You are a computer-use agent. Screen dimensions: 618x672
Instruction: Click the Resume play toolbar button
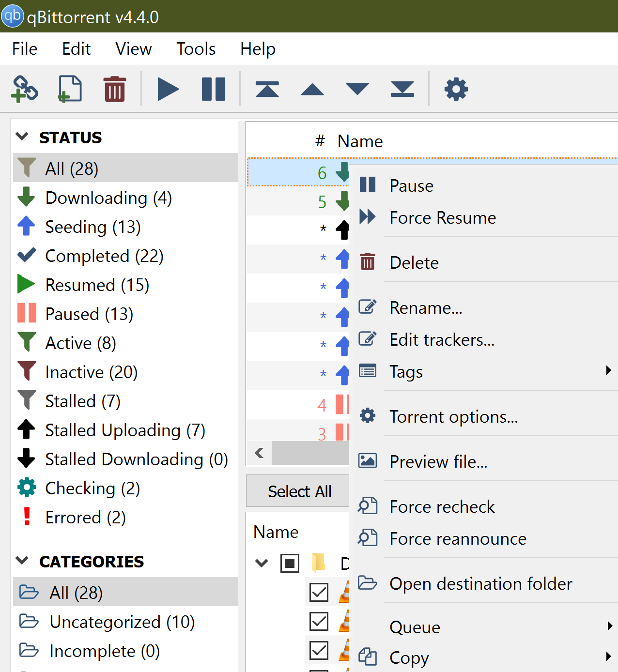[x=168, y=90]
